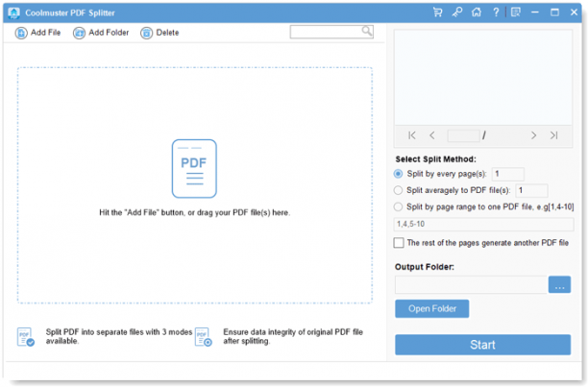Maximize the PDF Splitter window
588x387 pixels.
coord(554,12)
